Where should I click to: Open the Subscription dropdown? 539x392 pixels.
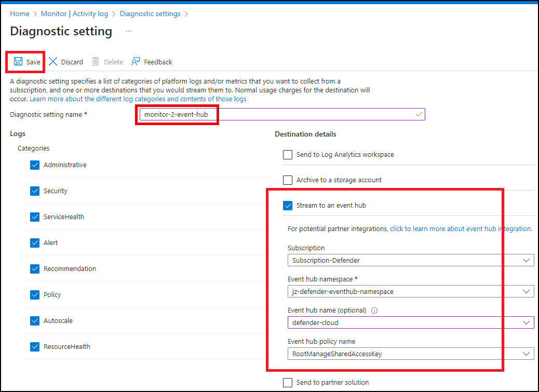click(x=410, y=260)
